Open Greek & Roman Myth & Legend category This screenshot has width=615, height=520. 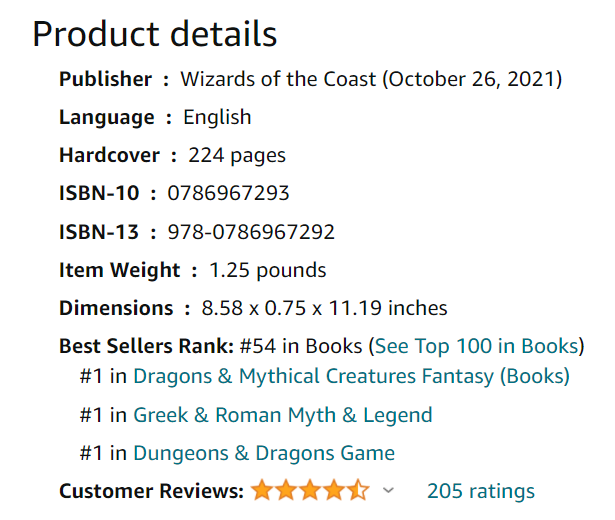click(x=283, y=415)
